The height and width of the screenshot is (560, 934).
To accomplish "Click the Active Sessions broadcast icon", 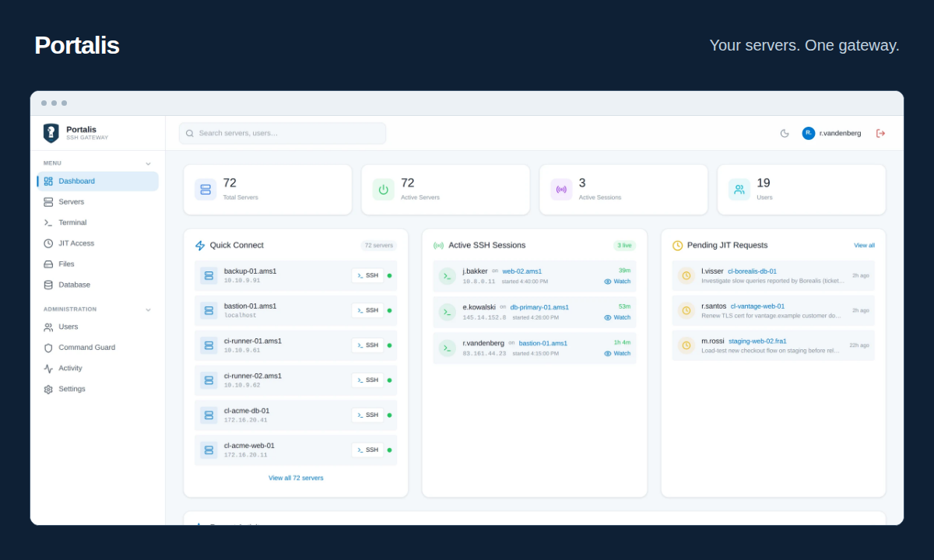I will (x=561, y=189).
